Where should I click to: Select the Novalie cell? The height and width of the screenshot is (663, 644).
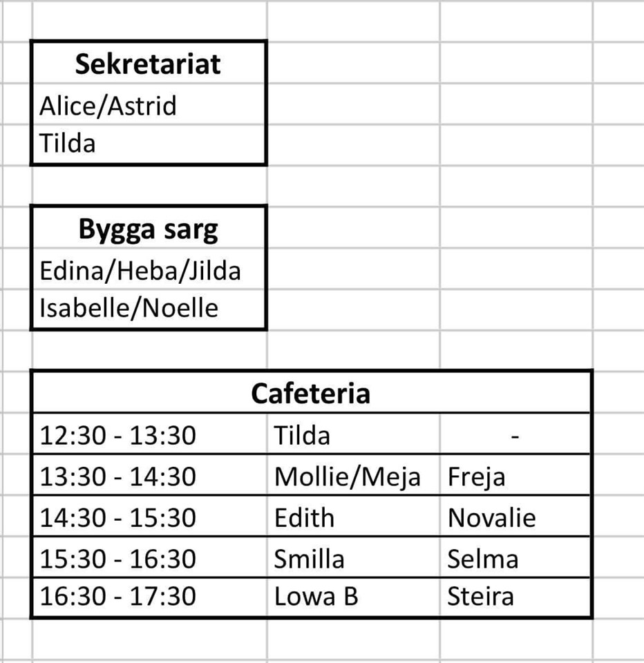click(x=492, y=517)
